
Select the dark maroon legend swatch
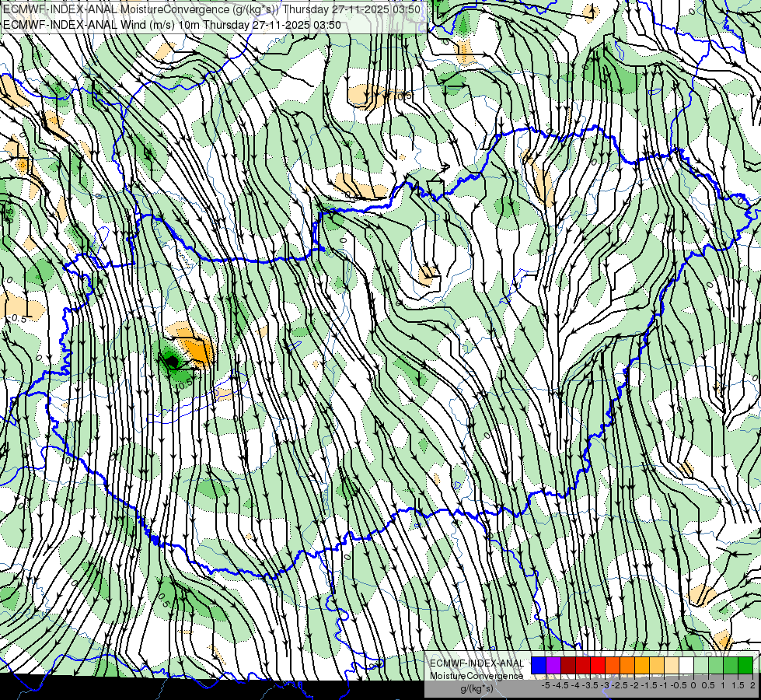568,666
